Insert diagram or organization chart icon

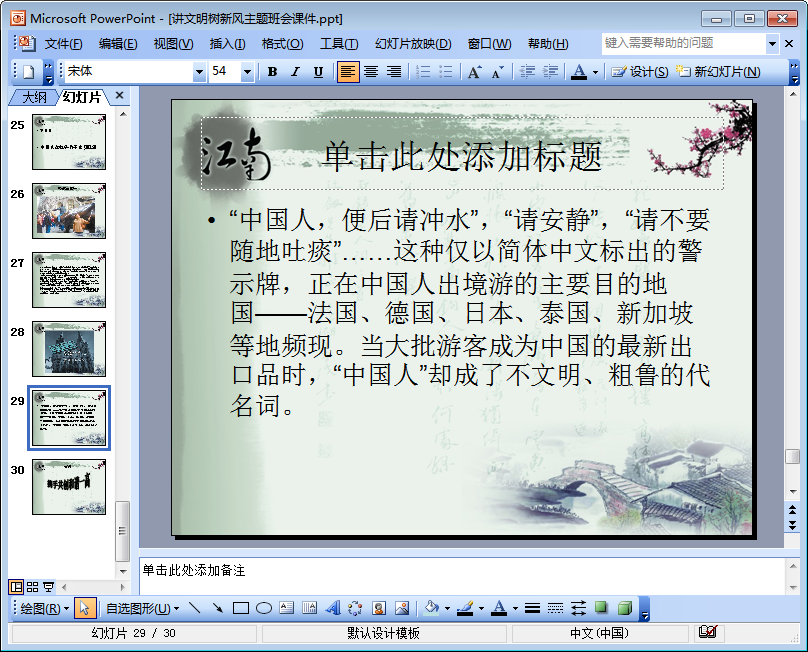pos(356,609)
